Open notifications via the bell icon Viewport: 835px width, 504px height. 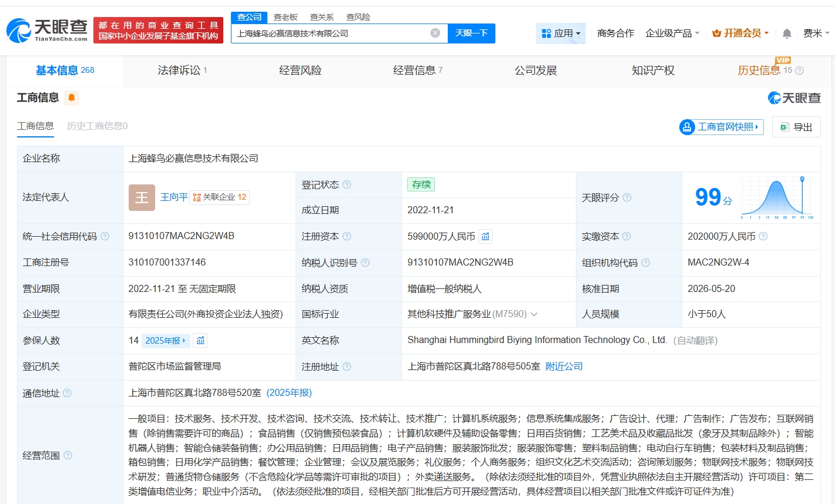point(787,33)
